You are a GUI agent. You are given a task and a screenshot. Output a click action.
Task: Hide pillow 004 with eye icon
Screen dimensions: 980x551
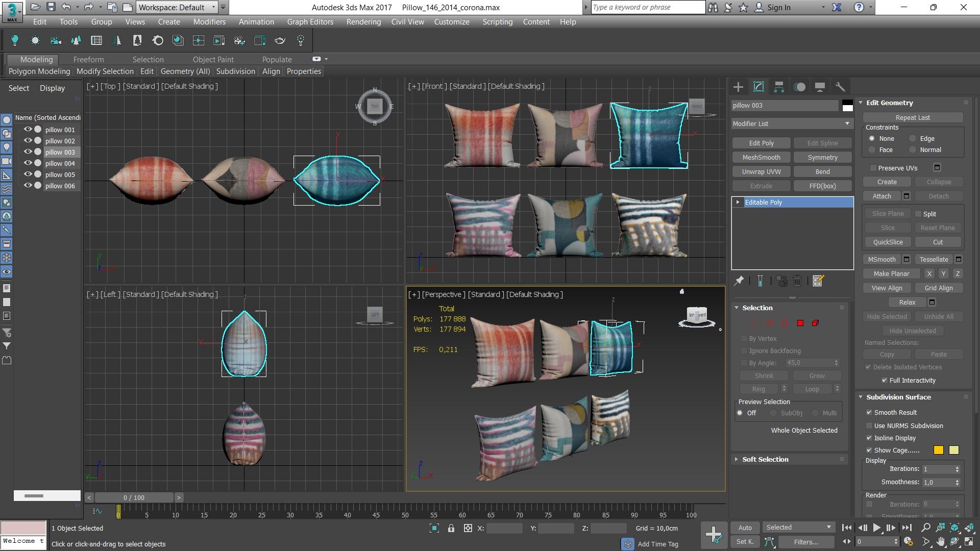[x=28, y=163]
